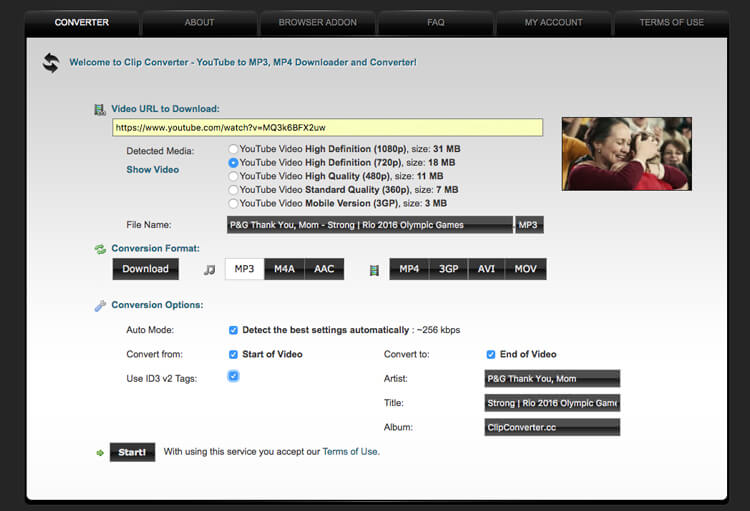Click the MP3 file extension field
This screenshot has height=511, width=750.
(x=529, y=225)
